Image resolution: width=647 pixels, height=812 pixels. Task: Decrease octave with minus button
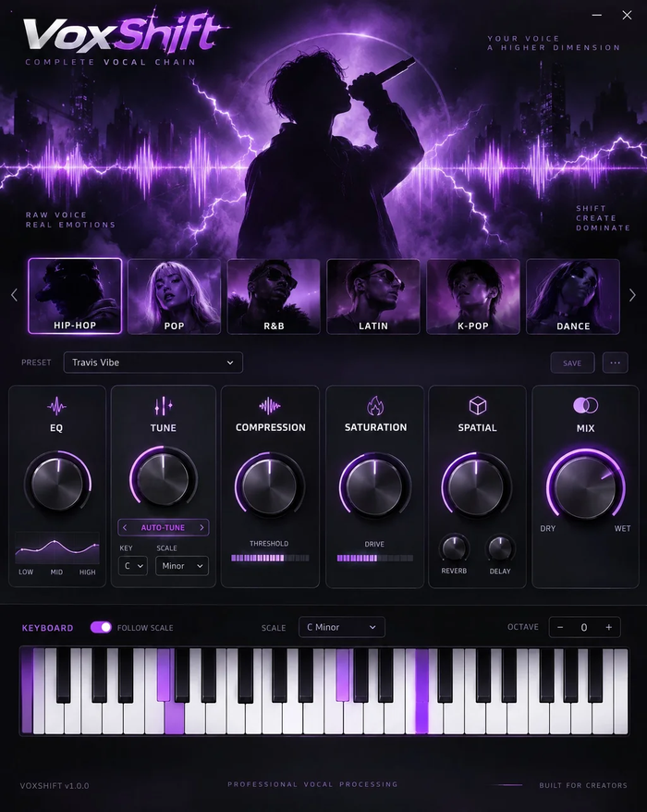pos(560,627)
